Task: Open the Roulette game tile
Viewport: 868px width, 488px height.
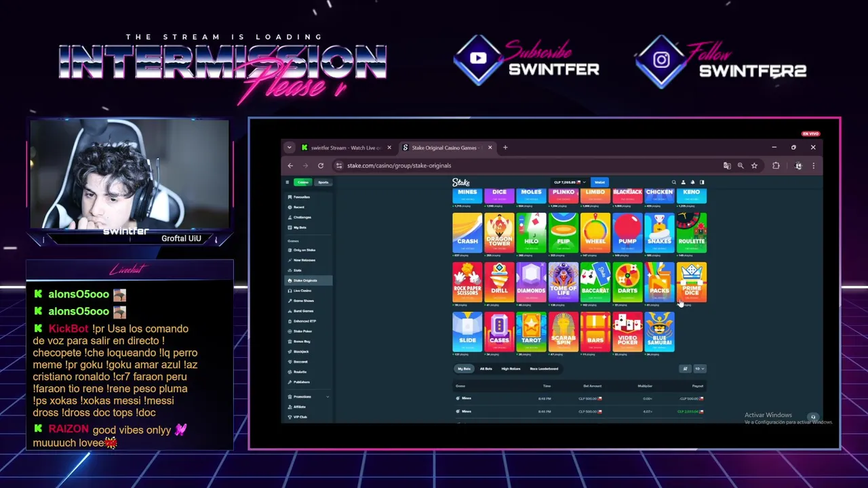Action: click(692, 232)
